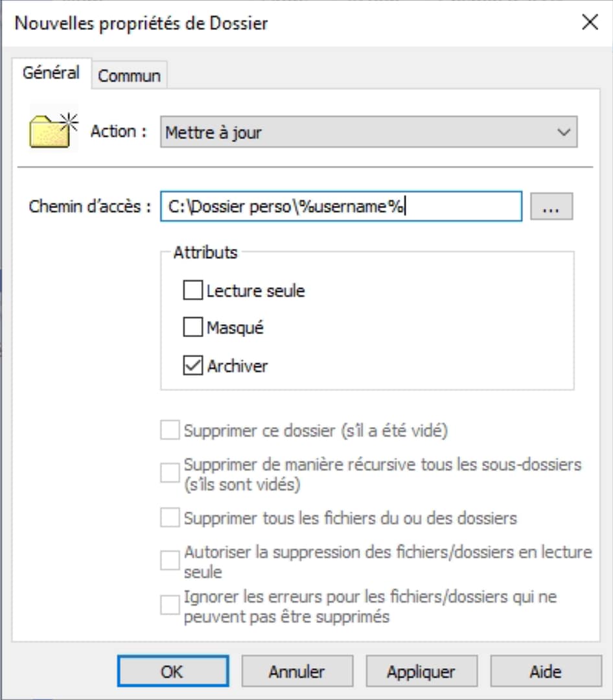Viewport: 613px width, 700px height.
Task: Click in the Chemin d'accès text field
Action: point(341,207)
